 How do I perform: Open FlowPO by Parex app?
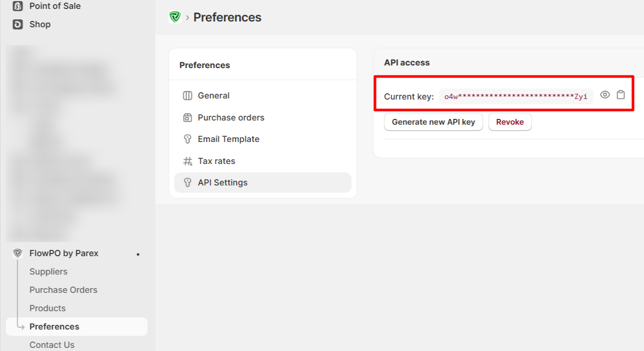[x=64, y=254]
